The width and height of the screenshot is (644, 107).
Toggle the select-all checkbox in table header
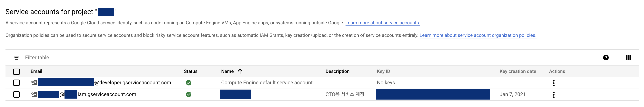coord(16,72)
